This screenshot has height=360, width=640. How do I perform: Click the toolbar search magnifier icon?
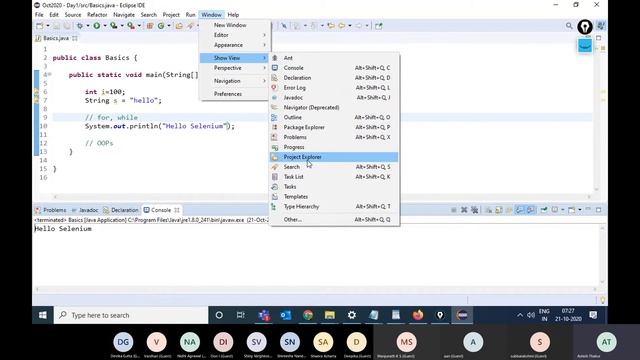click(569, 26)
